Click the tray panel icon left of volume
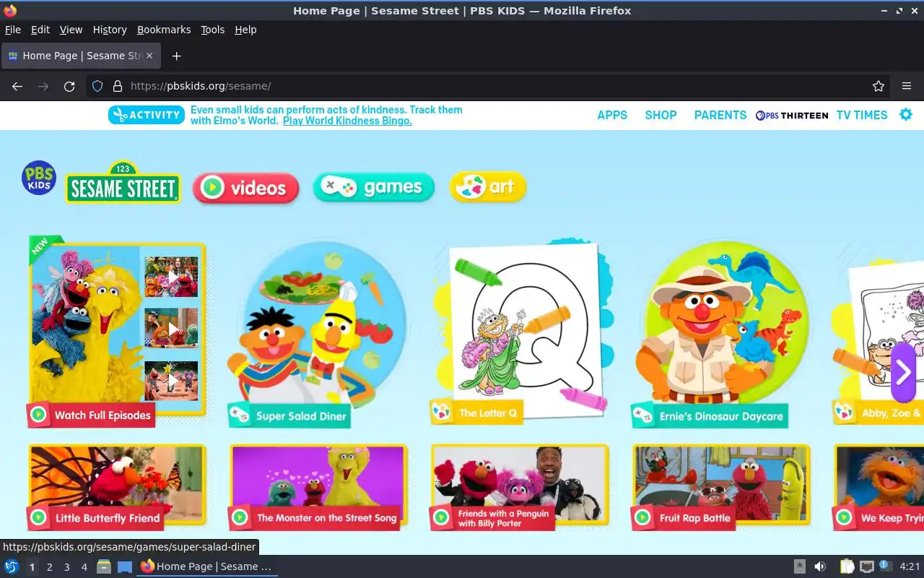This screenshot has width=924, height=578. (800, 566)
